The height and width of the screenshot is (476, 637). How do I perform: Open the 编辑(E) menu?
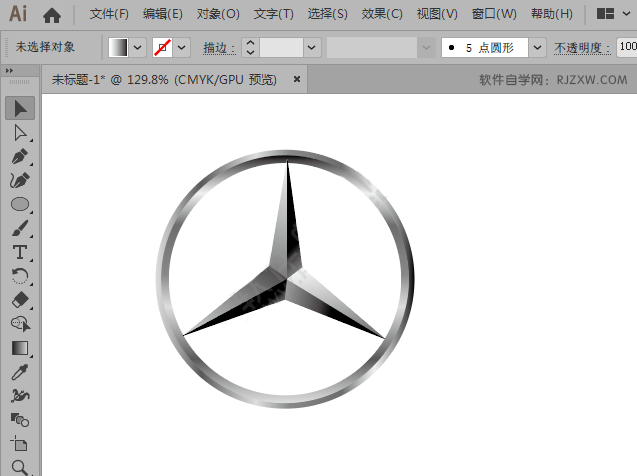pyautogui.click(x=162, y=14)
